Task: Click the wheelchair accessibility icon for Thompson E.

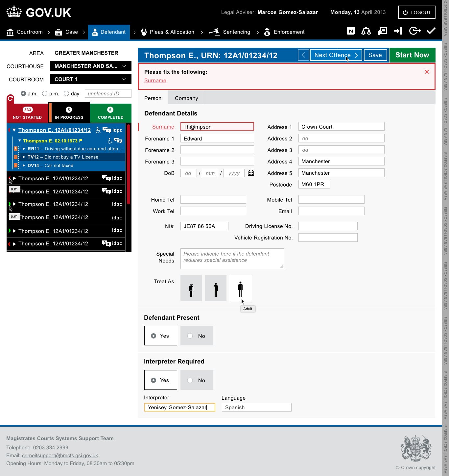Action: click(x=98, y=130)
